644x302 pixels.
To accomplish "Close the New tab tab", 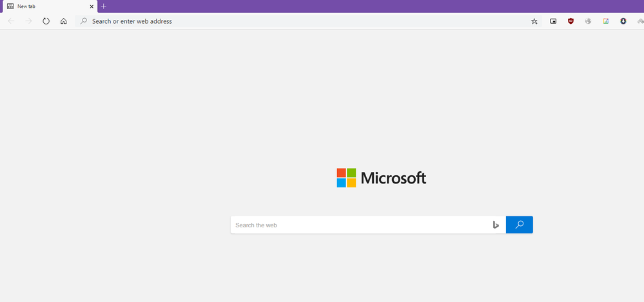I will pos(92,6).
